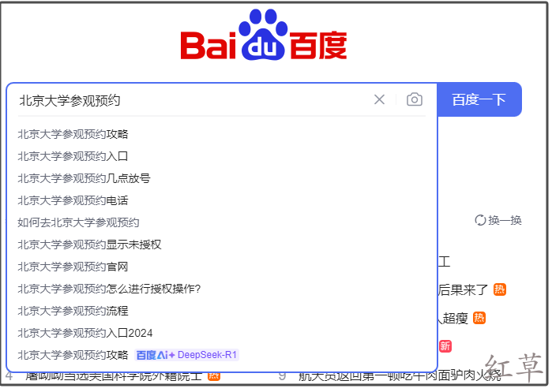Open image search via camera icon
Screen dimensions: 552x392
click(x=415, y=99)
